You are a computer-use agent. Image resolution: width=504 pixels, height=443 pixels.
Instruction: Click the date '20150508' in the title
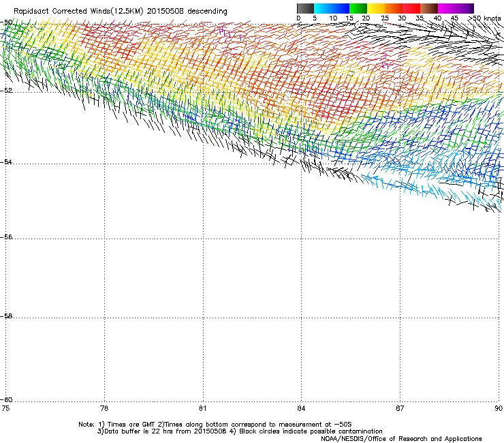(x=166, y=12)
